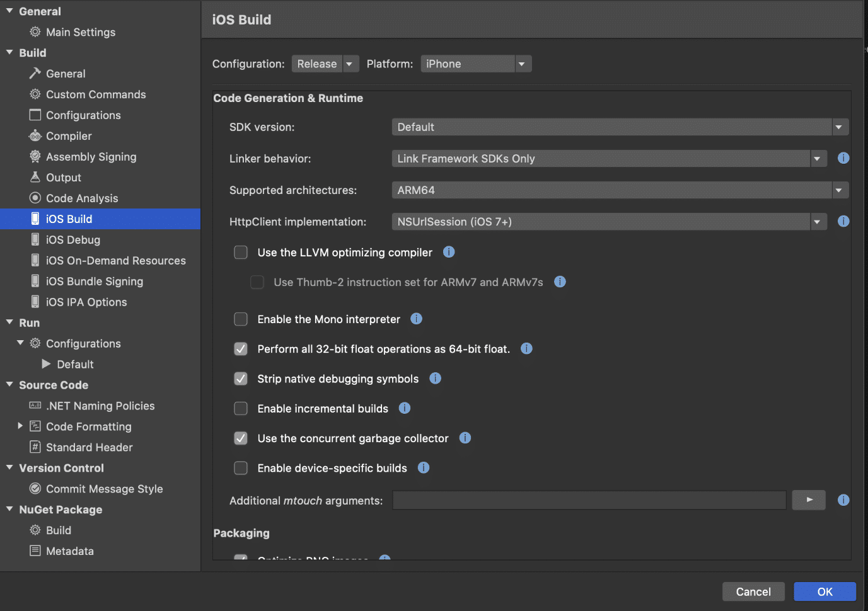
Task: Click the Code Analysis target icon
Action: coord(35,198)
